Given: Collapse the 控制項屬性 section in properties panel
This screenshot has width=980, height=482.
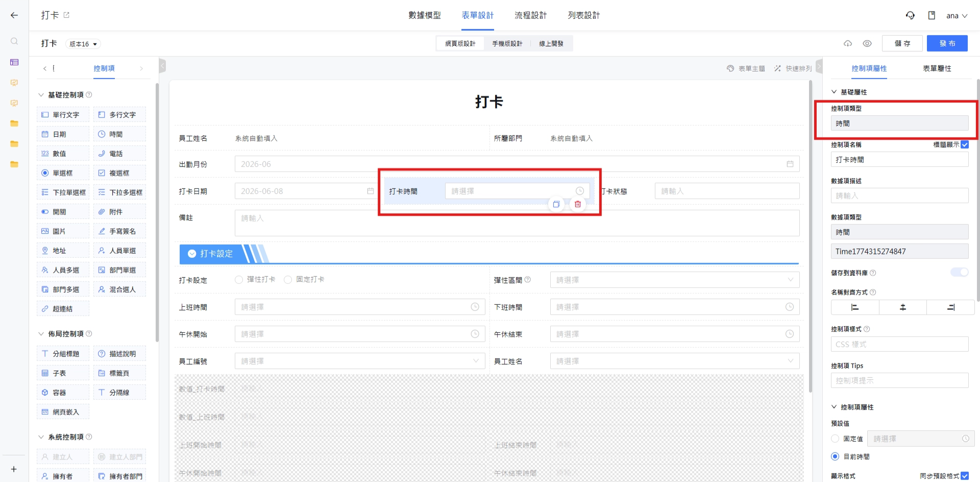Looking at the screenshot, I should point(834,407).
